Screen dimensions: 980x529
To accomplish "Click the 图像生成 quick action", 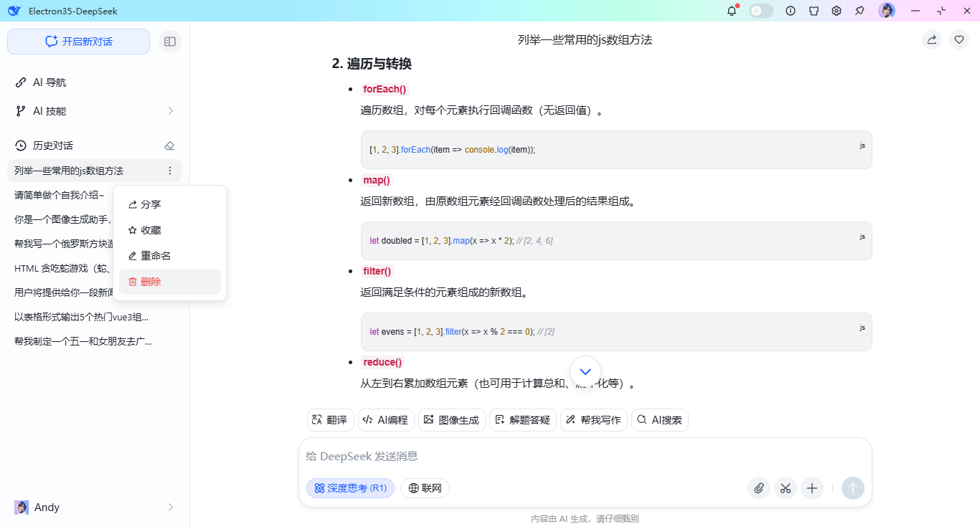I will [452, 420].
